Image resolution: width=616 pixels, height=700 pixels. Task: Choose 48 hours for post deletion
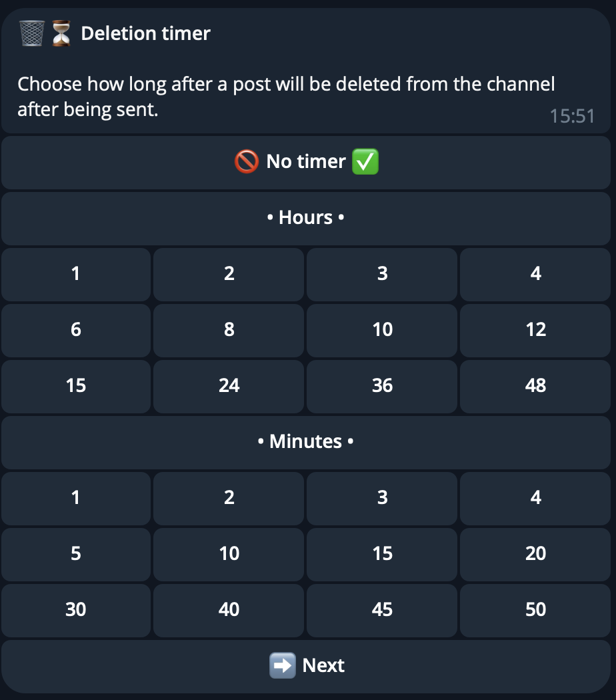pos(535,386)
